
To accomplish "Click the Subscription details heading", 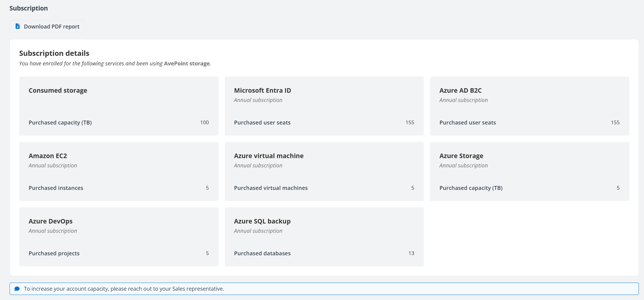I will (x=54, y=53).
